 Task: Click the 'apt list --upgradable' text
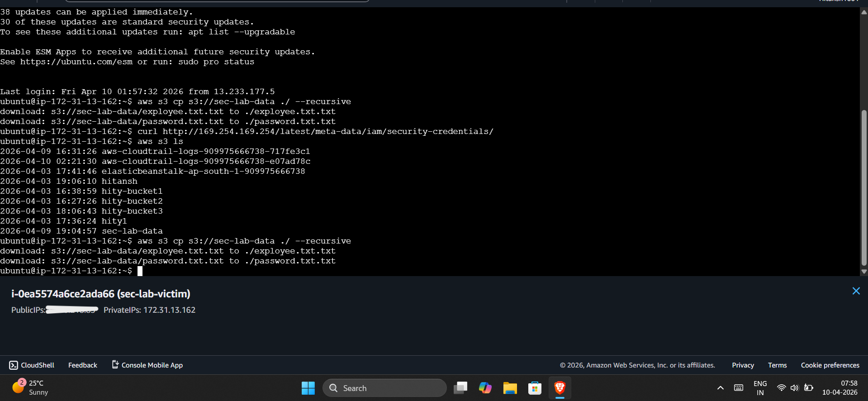242,32
